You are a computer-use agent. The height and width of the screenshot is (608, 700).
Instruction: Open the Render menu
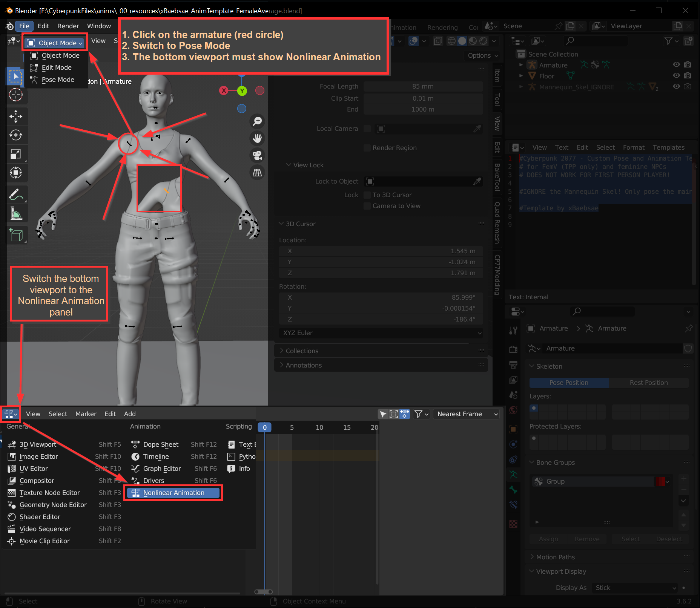click(x=68, y=26)
